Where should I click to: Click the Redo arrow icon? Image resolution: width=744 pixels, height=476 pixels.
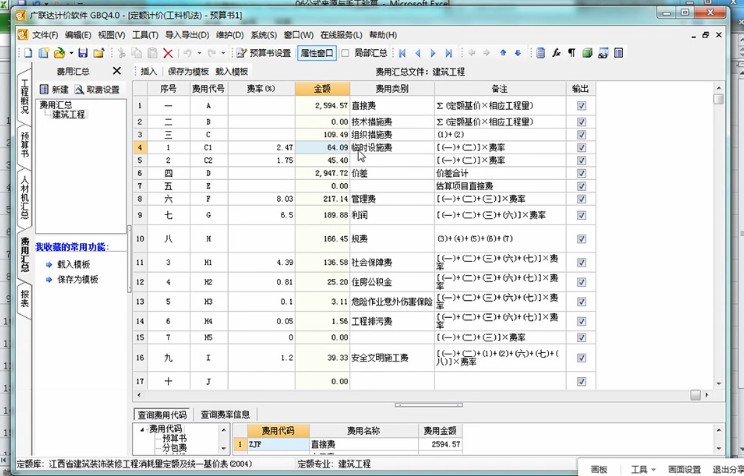[212, 53]
